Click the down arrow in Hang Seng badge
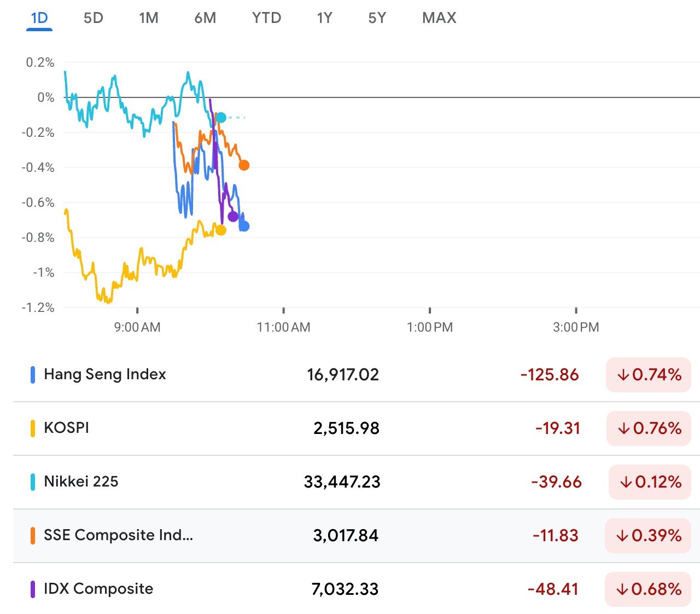700x614 pixels. (623, 375)
